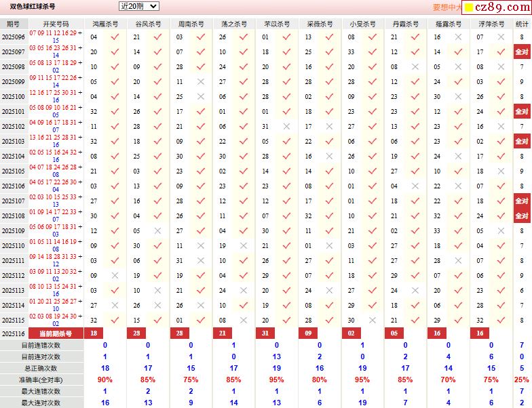Viewport: 532px width, 408px height.
Task: Click the X mark for 丹霞杀号 in row 2025098
Action: click(415, 67)
